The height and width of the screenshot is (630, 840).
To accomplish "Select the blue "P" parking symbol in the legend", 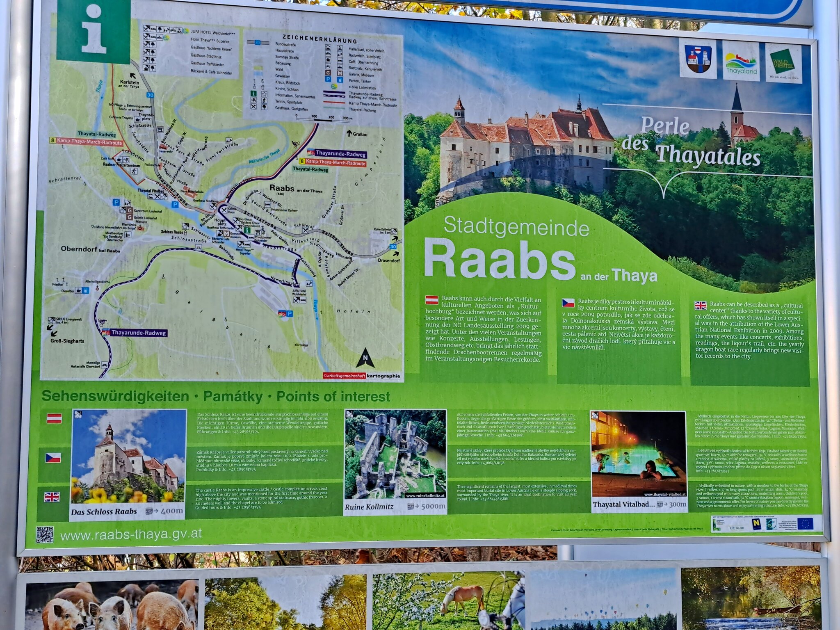I will point(328,80).
